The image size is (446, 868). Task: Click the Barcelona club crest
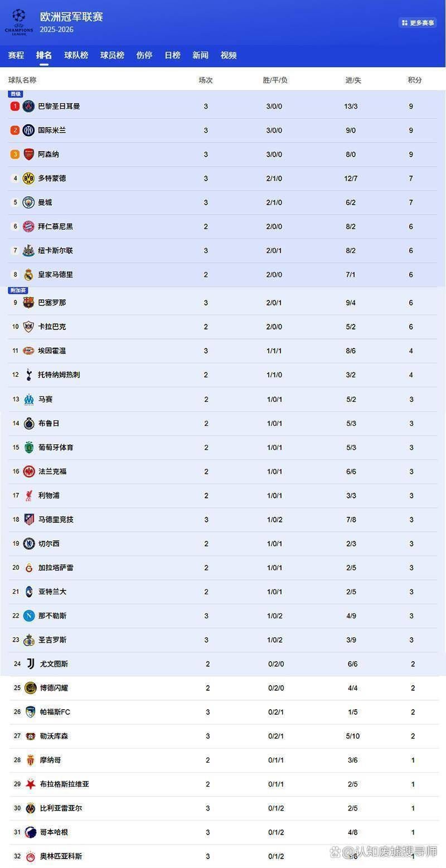pos(29,303)
